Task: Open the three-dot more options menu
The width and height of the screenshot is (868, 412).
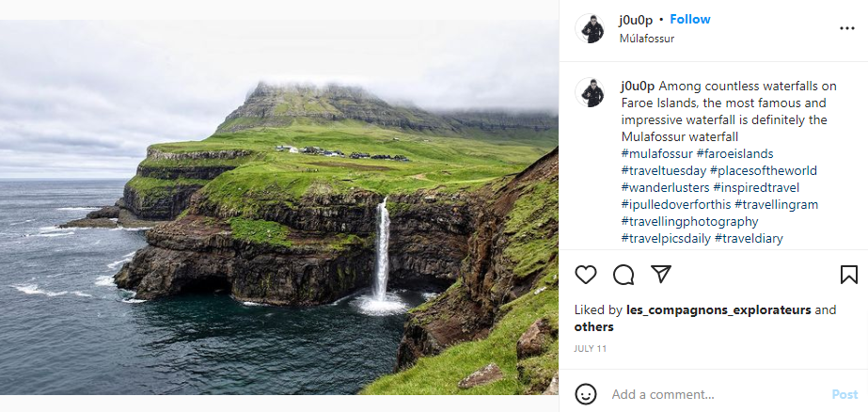Action: coord(846,28)
